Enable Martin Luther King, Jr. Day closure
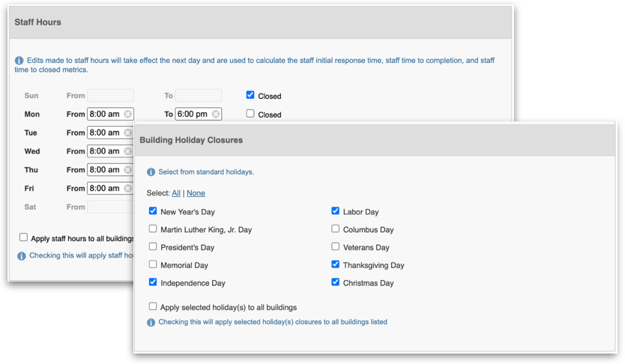This screenshot has height=364, width=625. (154, 229)
